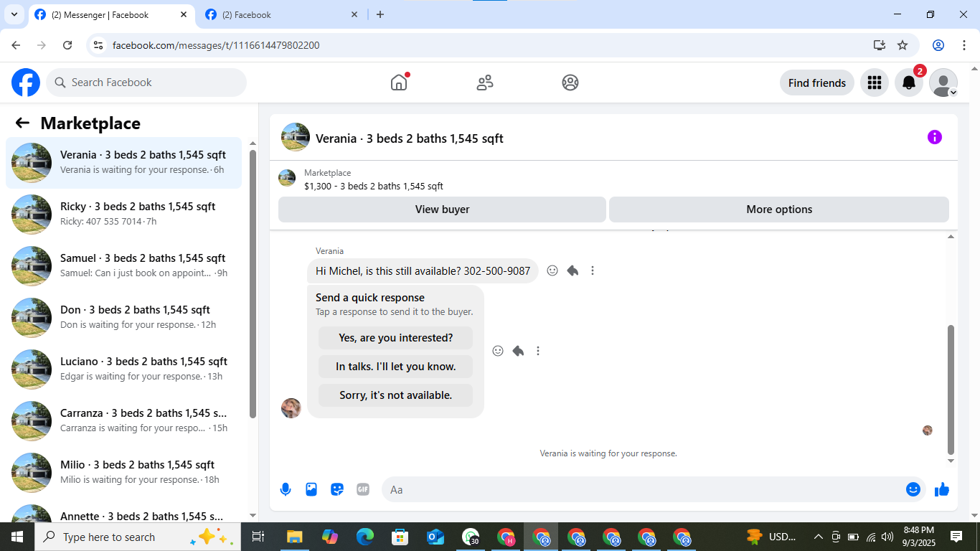Screen dimensions: 980x551
Task: Open Ricky conversation in list
Action: tap(124, 215)
